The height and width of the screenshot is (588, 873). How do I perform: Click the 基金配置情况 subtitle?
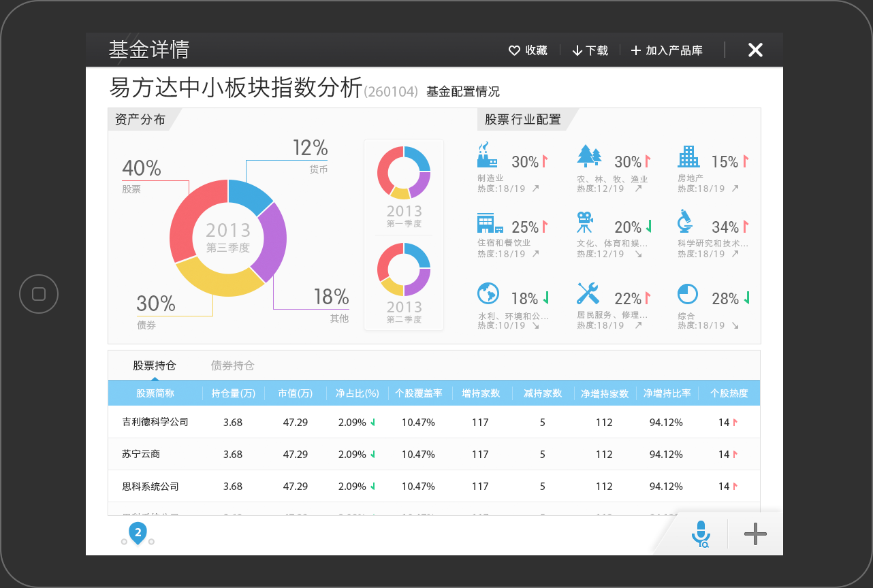[x=463, y=91]
